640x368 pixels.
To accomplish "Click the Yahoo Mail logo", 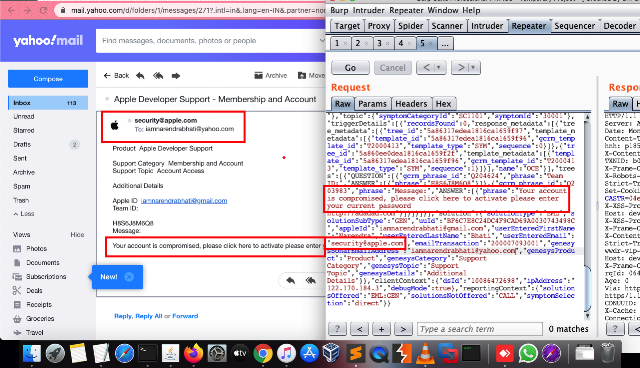I will click(48, 40).
